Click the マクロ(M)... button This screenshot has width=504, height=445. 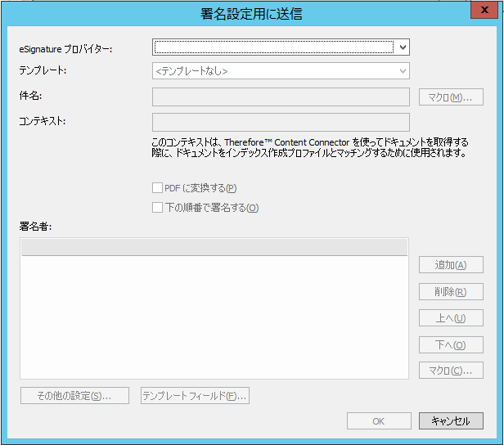(451, 97)
